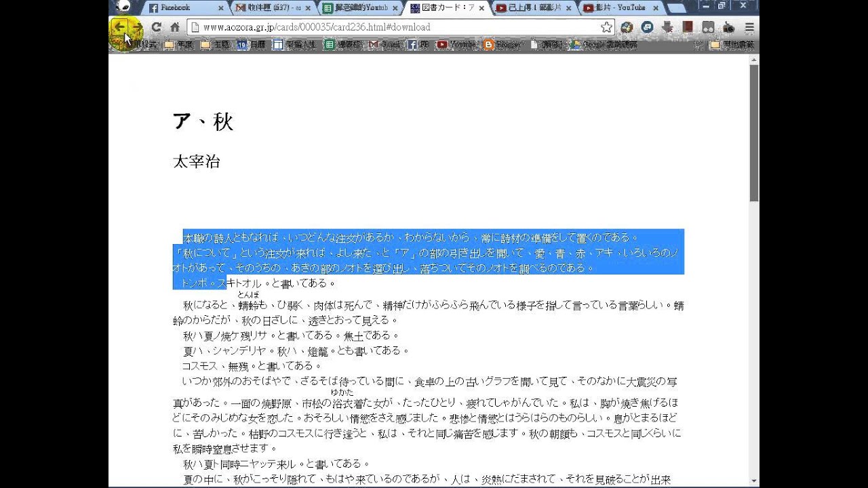Click the highlighted line starting 本職の詩人
868x488 pixels.
click(411, 237)
